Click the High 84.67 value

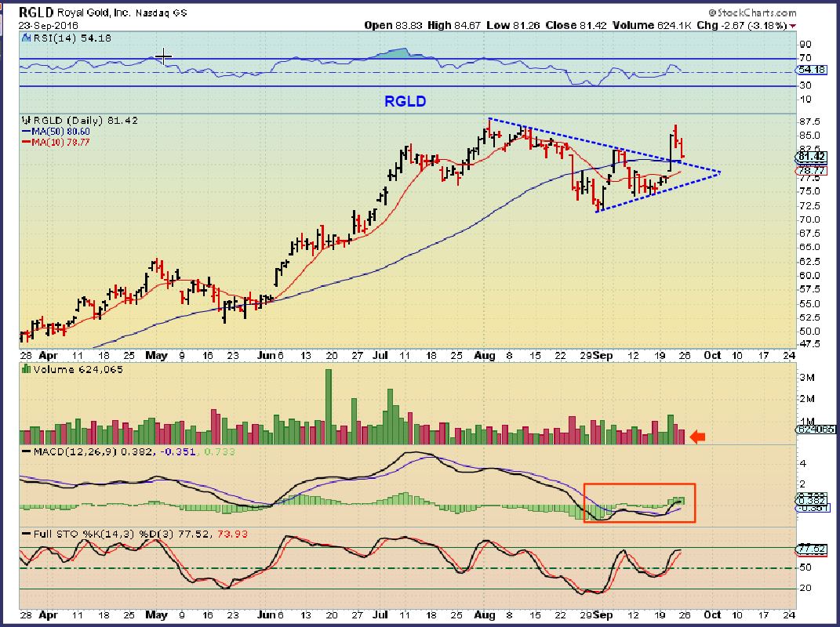tap(454, 25)
